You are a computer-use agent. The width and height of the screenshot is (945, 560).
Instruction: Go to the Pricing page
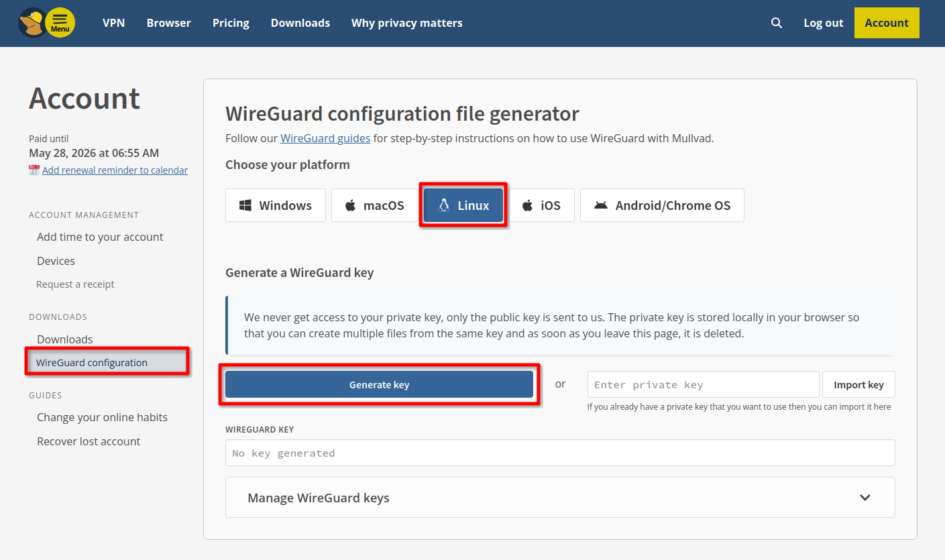coord(231,23)
